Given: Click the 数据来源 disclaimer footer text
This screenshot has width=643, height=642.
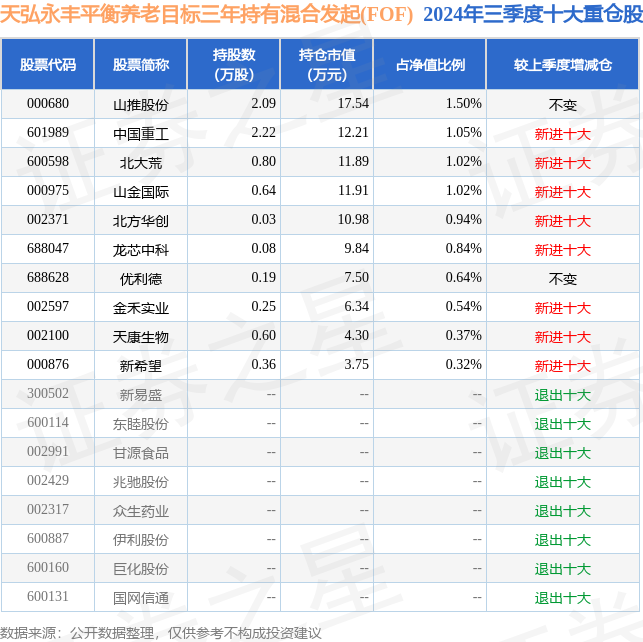Looking at the screenshot, I should (161, 633).
